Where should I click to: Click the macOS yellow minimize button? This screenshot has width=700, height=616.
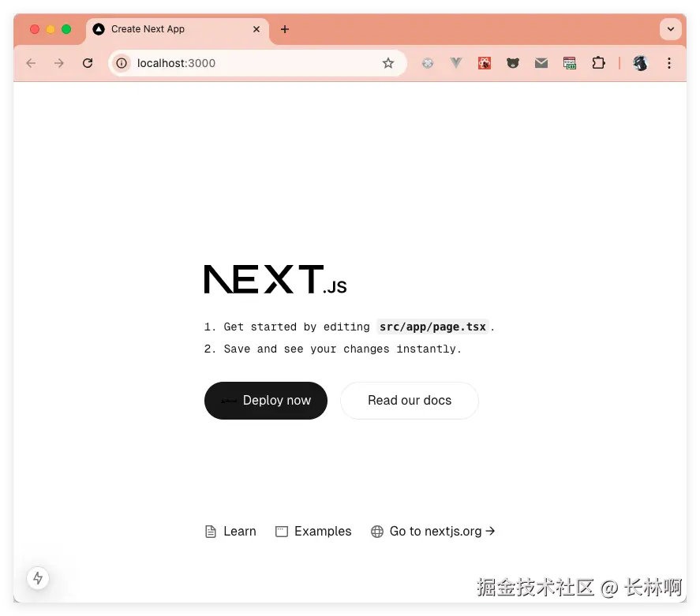[x=51, y=29]
